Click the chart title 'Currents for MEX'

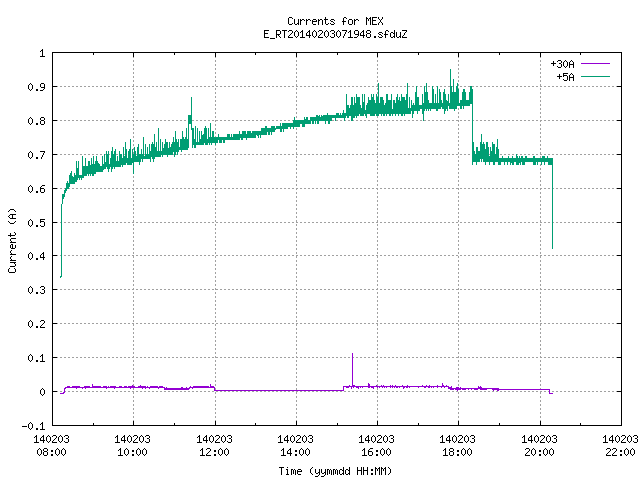pos(335,21)
